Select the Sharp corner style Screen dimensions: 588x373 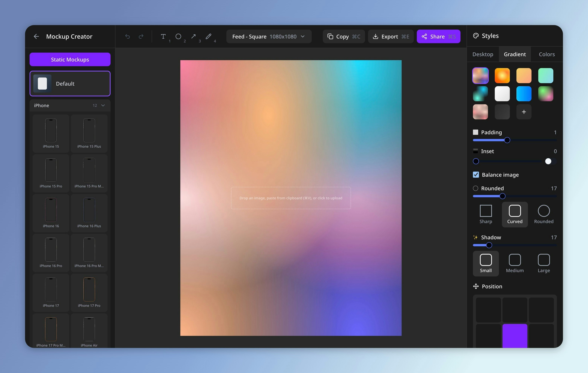coord(486,214)
